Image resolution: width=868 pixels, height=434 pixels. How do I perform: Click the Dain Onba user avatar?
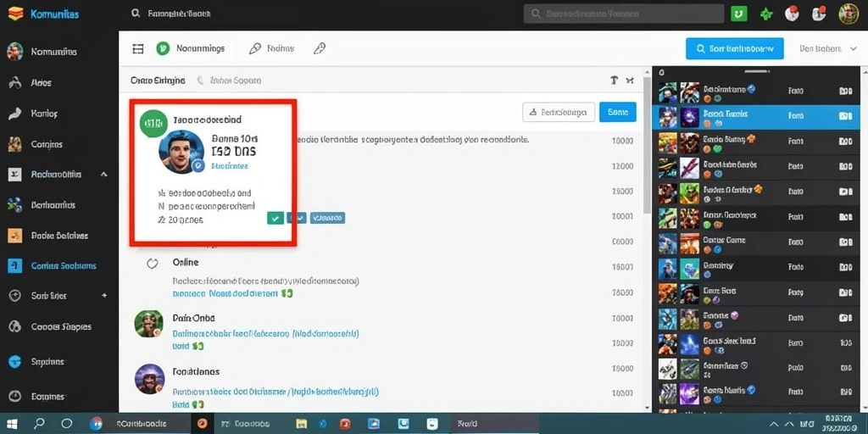[x=149, y=324]
